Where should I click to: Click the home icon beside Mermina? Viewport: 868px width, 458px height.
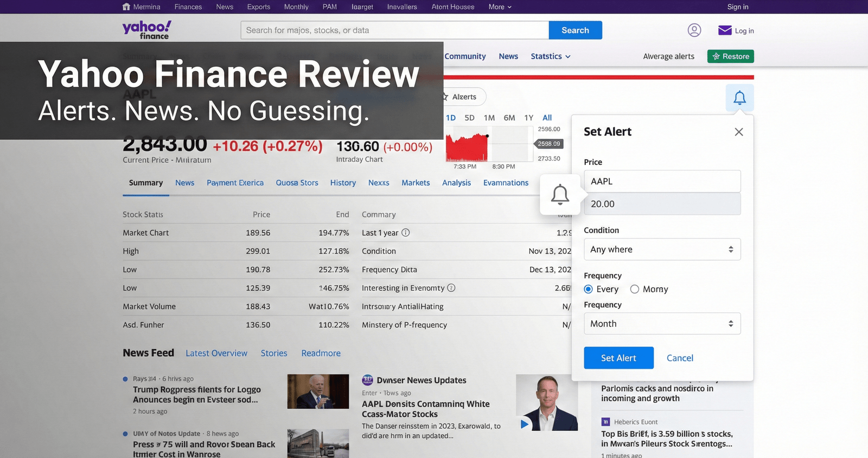[126, 7]
